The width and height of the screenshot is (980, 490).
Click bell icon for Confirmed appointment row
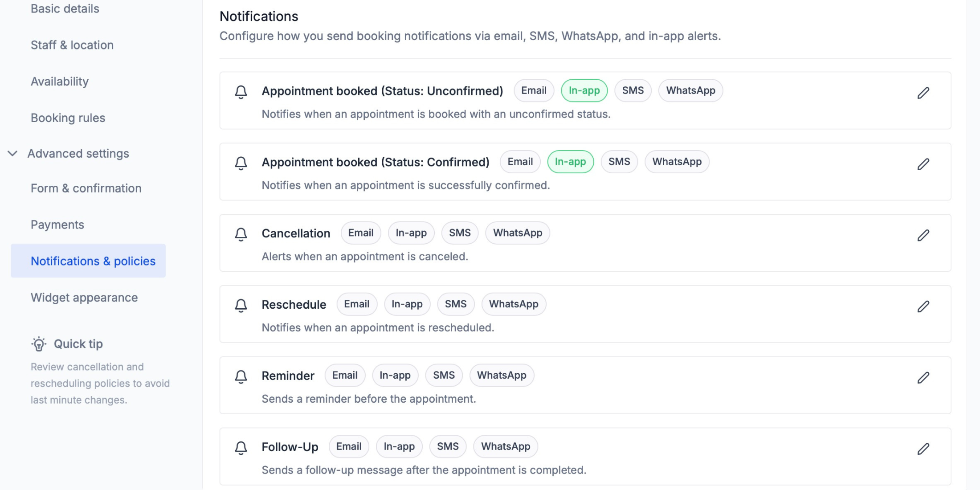[x=241, y=163]
